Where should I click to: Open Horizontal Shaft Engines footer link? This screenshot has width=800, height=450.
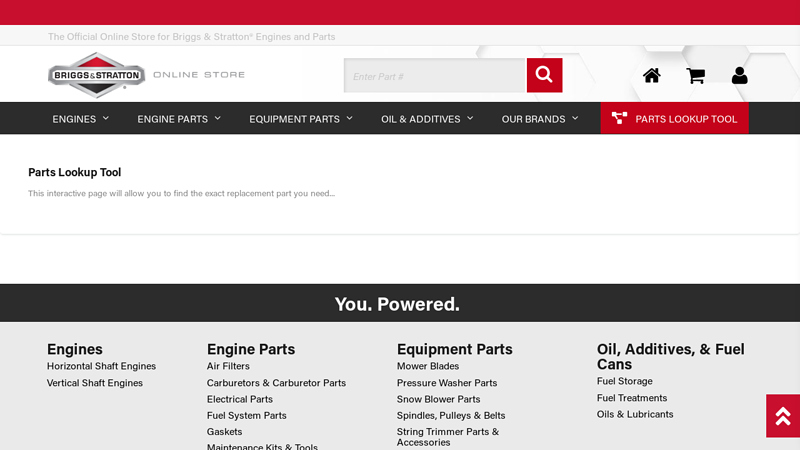[x=102, y=366]
